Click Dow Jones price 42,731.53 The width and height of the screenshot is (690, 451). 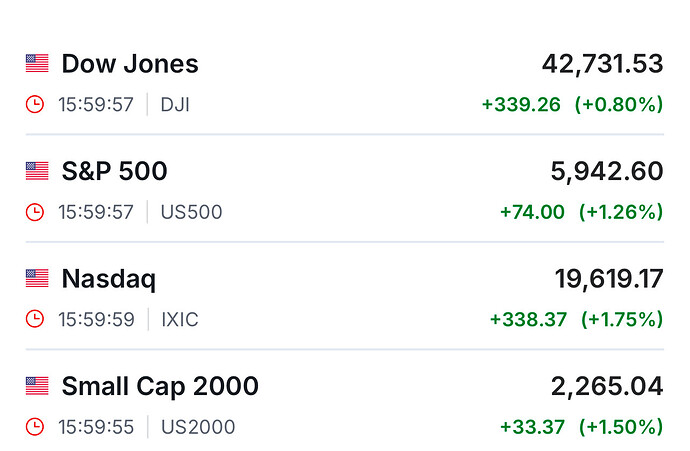(602, 64)
